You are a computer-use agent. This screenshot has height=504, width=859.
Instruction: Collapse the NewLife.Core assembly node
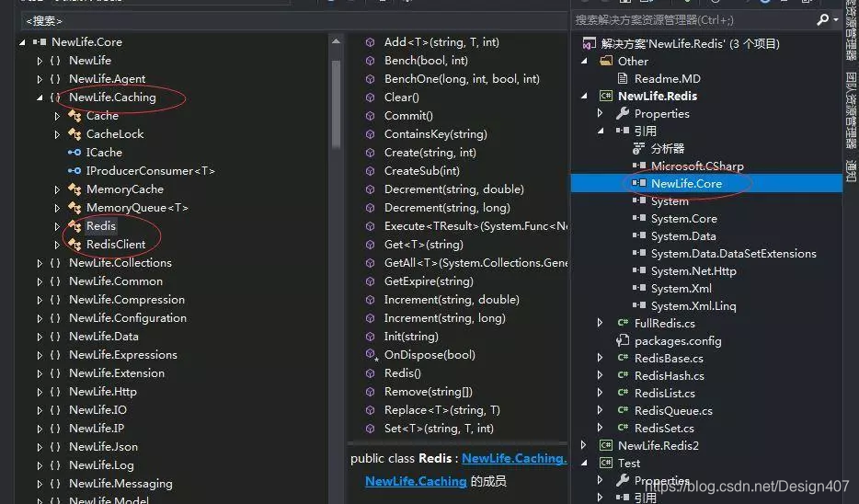22,42
